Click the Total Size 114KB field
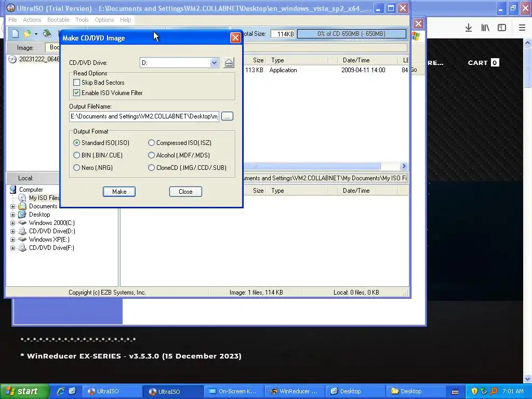Screen dimensions: 532x399 coord(283,34)
